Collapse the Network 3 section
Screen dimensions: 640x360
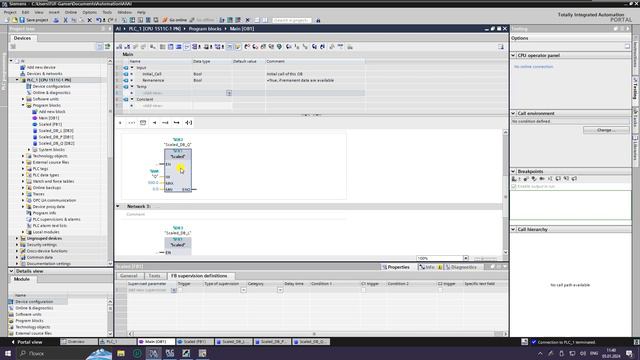pos(118,206)
